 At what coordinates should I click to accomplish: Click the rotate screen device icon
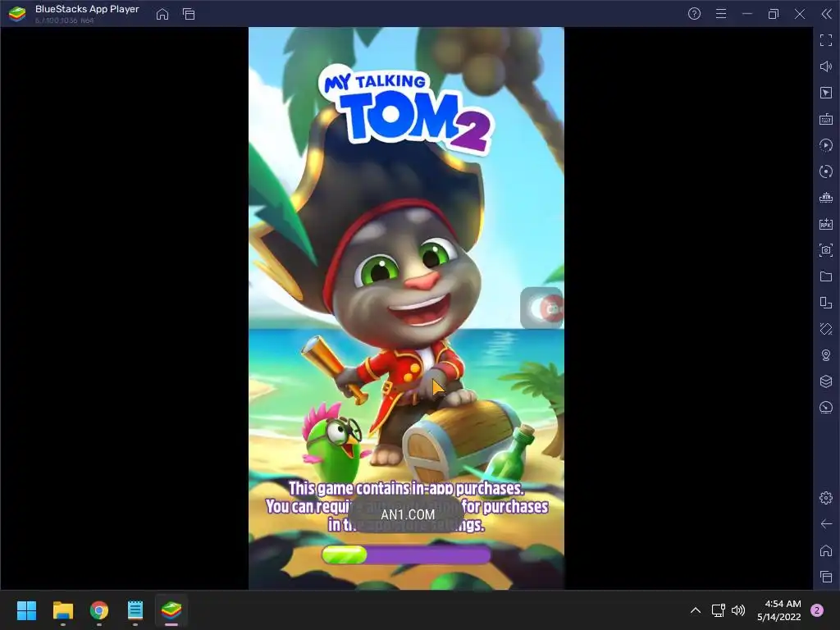[825, 303]
